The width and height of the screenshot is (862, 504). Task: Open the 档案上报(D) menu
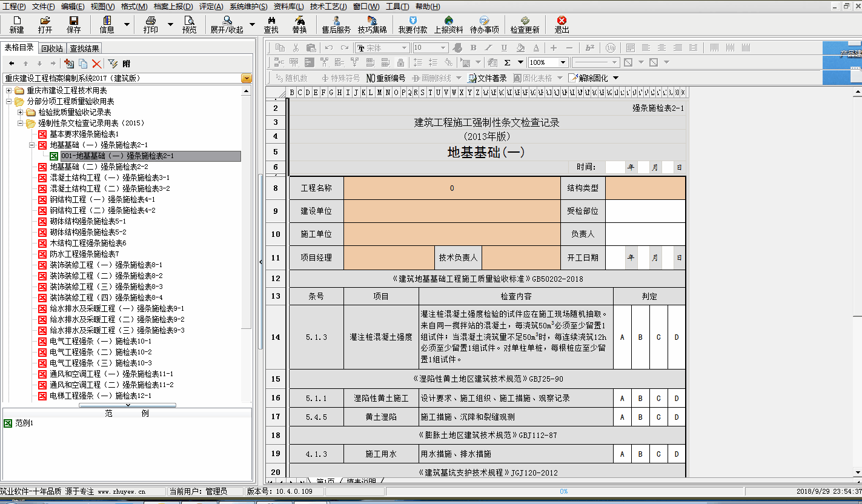173,7
